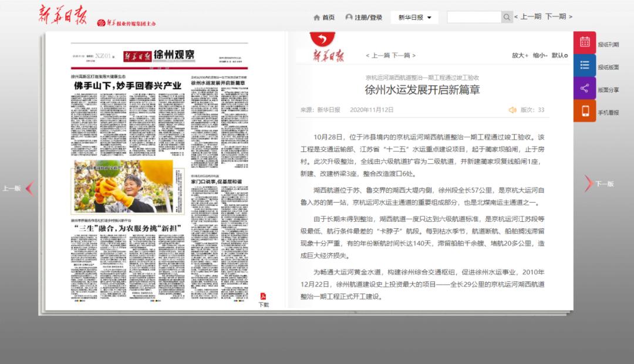Click the red back-arrow icon above article
Viewport: 634px width, 364px height.
(x=322, y=39)
